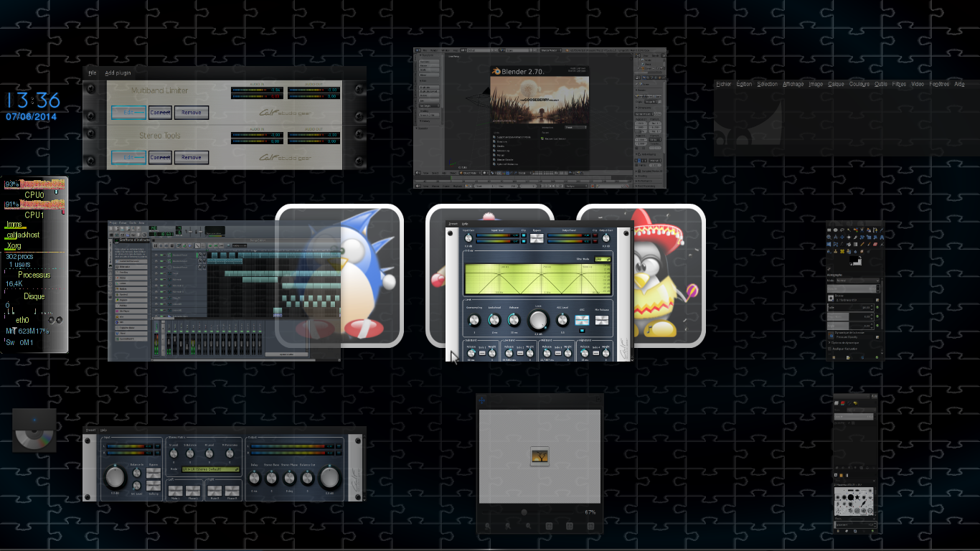Click the Balance Out knob
This screenshot has height=551, width=980.
point(308,476)
